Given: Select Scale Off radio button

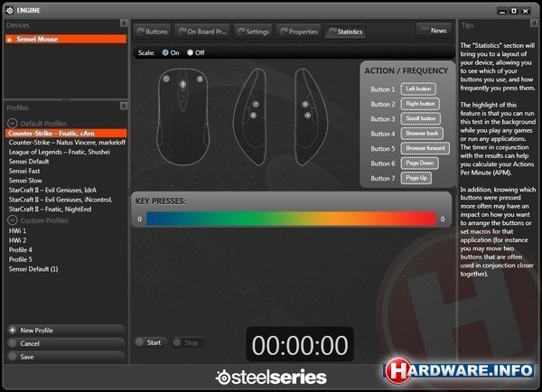Looking at the screenshot, I should tap(190, 52).
